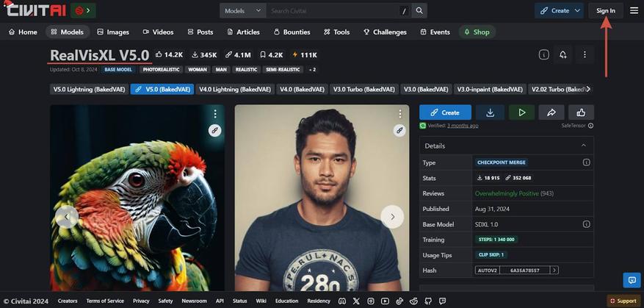
Task: Open the man portrait's three-dot menu
Action: 400,114
